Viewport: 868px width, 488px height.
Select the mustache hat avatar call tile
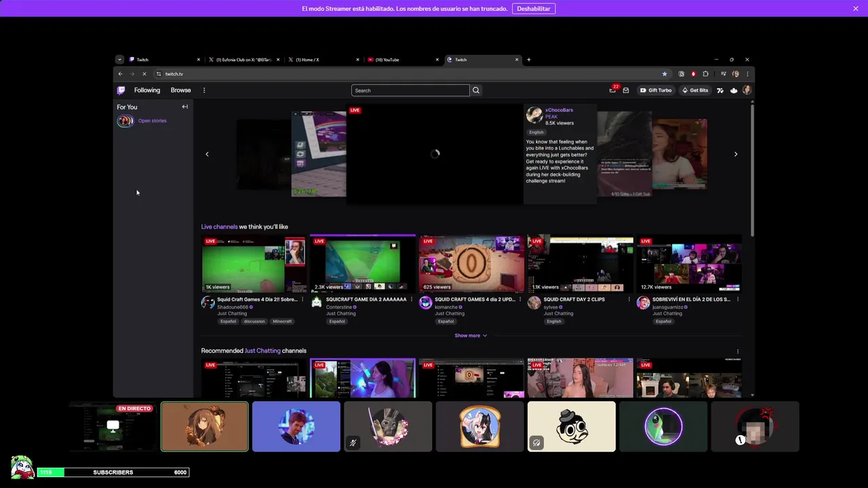point(572,426)
